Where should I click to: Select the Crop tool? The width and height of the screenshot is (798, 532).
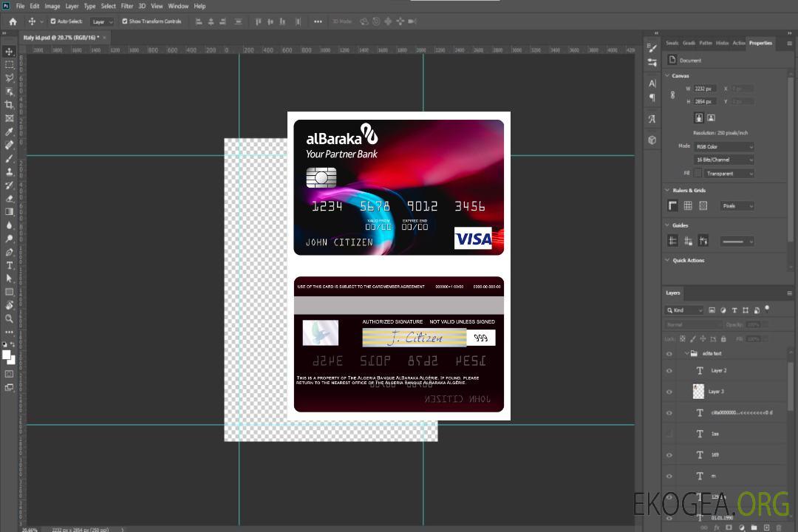[9, 105]
